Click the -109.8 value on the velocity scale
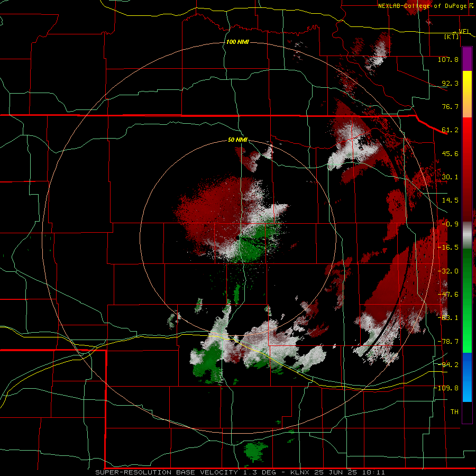Viewport: 476px width, 476px height. pos(446,388)
